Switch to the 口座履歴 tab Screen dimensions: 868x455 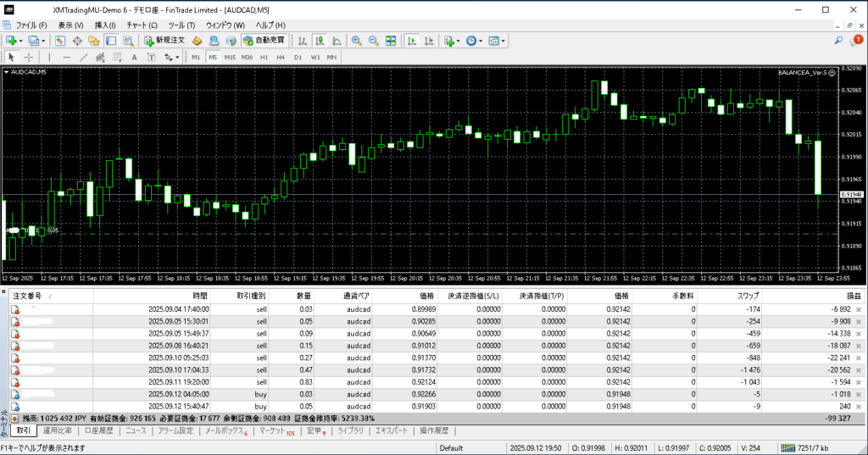point(97,430)
